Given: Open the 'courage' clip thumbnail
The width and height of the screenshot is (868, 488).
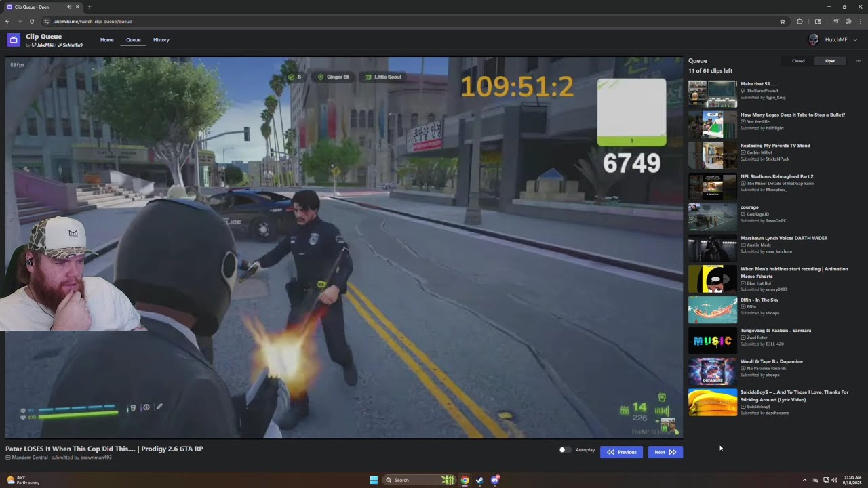Looking at the screenshot, I should pos(713,218).
